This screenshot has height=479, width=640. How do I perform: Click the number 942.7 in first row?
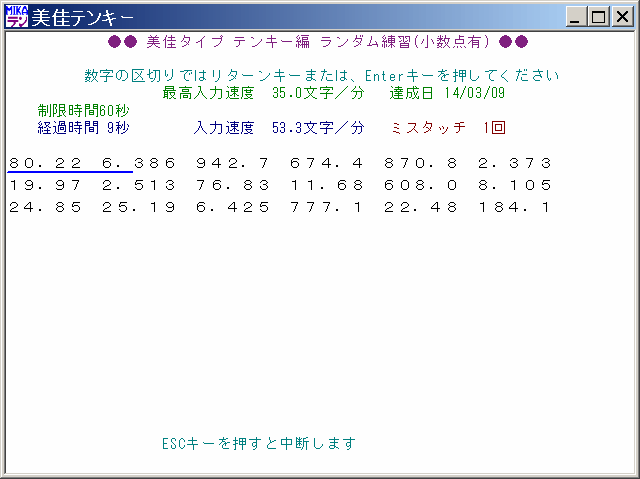coord(233,162)
